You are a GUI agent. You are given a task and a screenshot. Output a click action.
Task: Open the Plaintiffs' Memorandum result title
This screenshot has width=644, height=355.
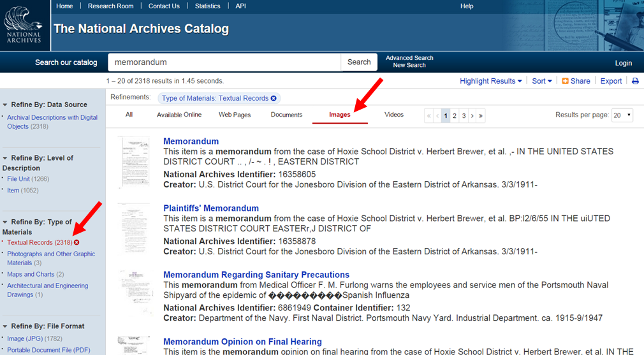(211, 208)
